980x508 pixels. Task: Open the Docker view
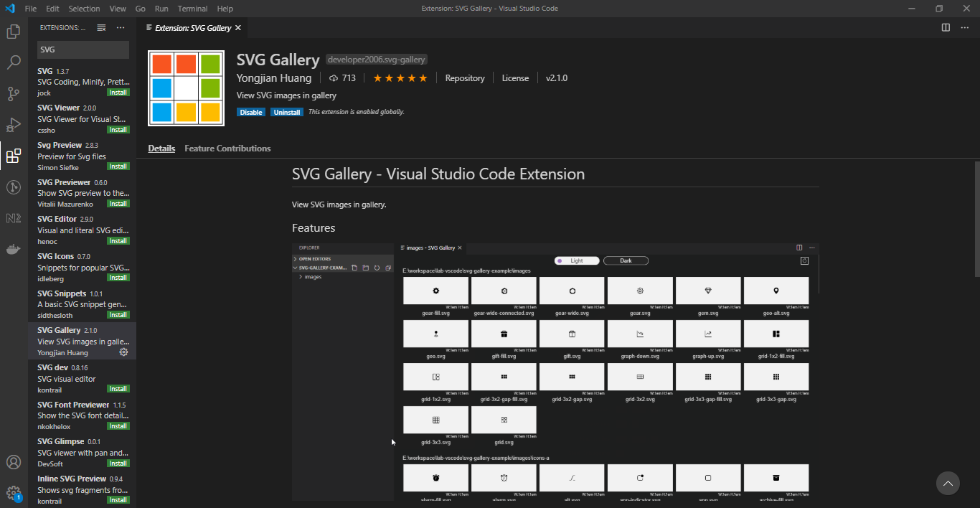14,249
